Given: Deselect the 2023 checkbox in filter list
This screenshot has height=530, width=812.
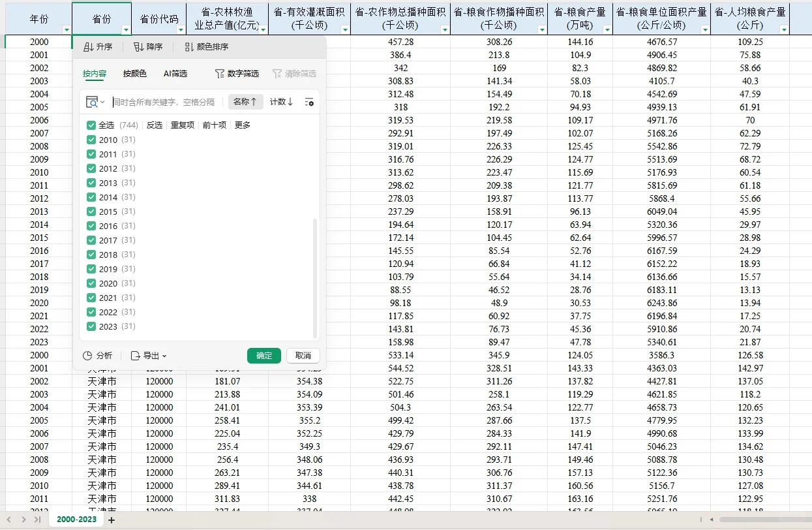Looking at the screenshot, I should pyautogui.click(x=92, y=326).
